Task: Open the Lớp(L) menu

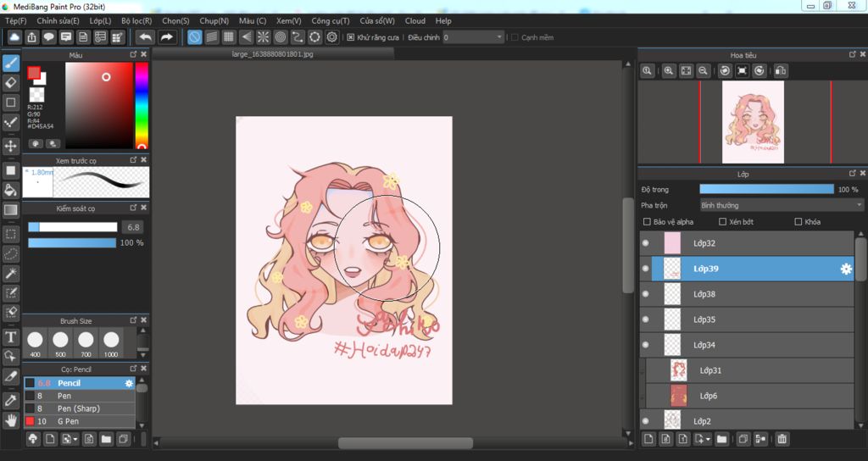Action: point(100,20)
